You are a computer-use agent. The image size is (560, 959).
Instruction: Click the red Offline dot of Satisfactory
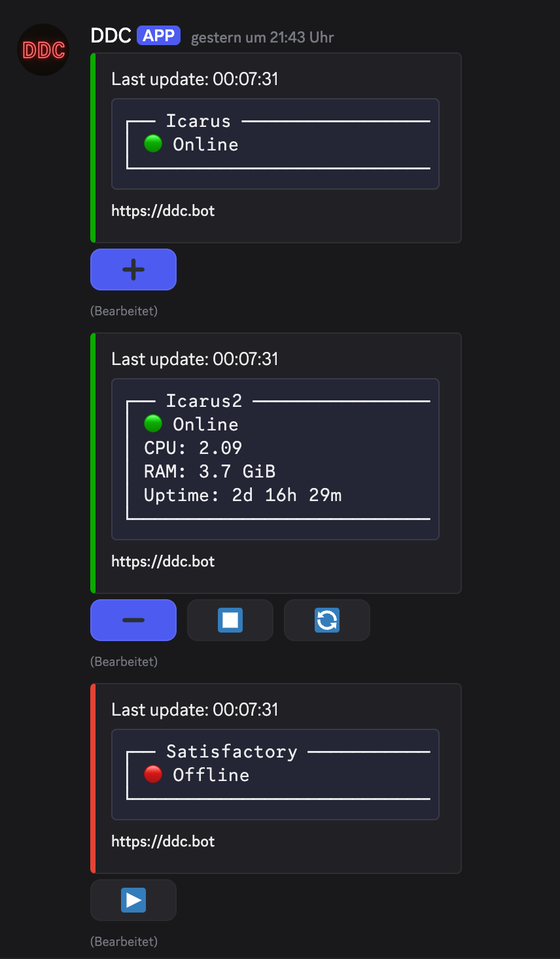pyautogui.click(x=153, y=774)
